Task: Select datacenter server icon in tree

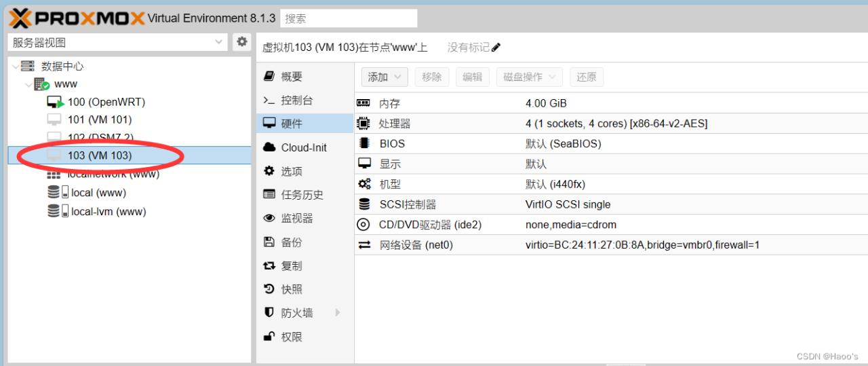Action: point(28,66)
